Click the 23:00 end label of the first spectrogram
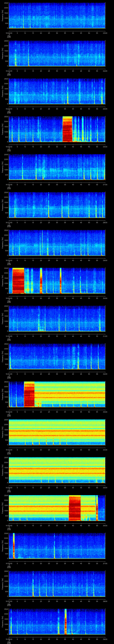Viewport: 114px width, 644px height. 105,33
